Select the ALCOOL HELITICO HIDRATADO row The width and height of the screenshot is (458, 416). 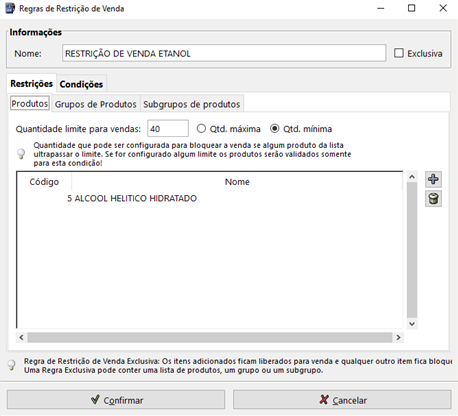[x=210, y=198]
